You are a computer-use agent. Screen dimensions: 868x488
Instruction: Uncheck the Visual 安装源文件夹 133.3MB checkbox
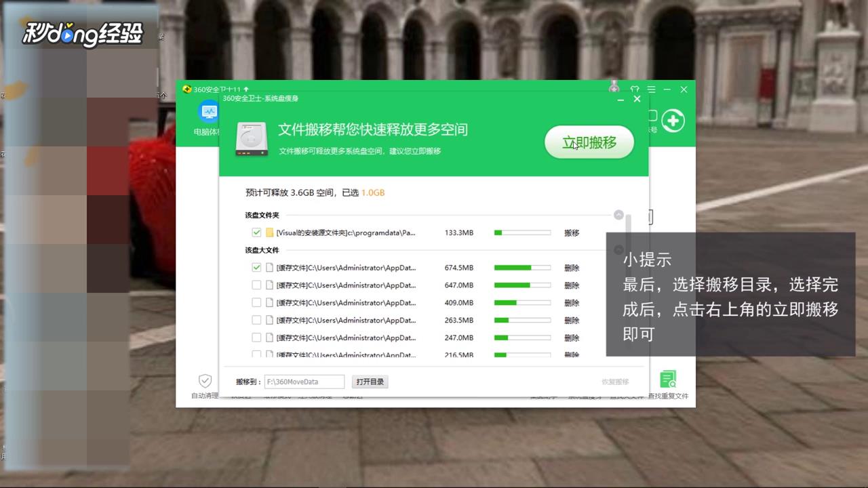point(256,232)
